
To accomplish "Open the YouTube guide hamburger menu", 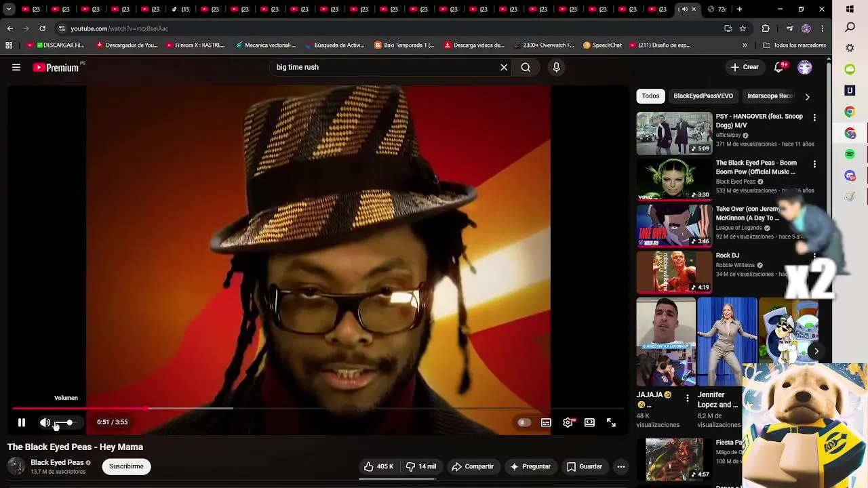I will pyautogui.click(x=16, y=67).
